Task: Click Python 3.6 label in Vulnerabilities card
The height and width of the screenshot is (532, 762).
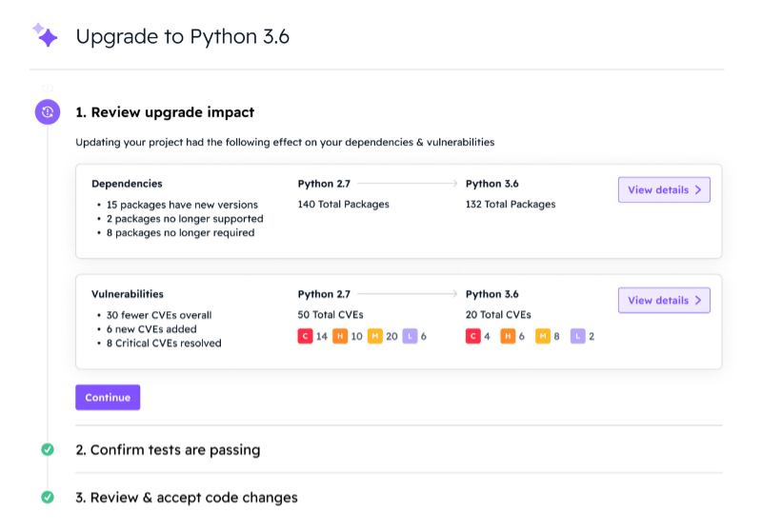Action: 491,294
